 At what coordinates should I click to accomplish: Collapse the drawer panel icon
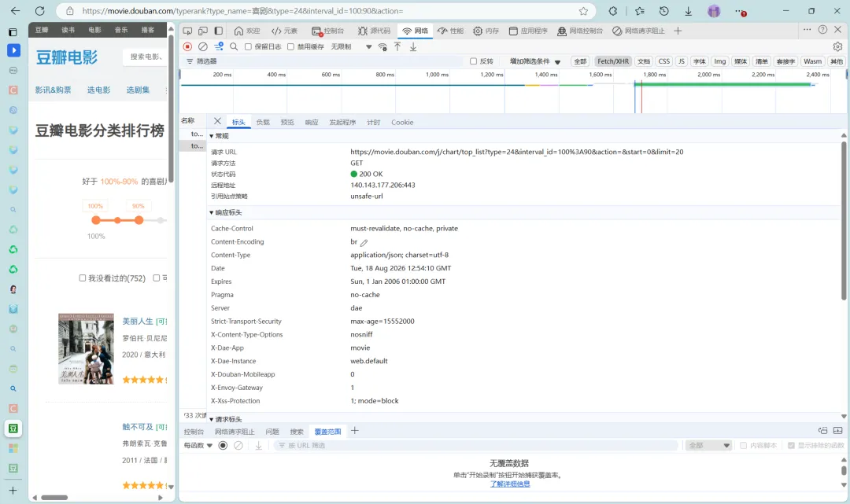point(838,431)
